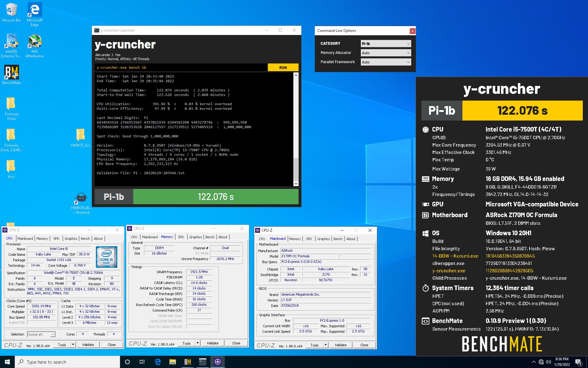
Task: Switch to Memory tab in right CPU-Z
Action: [x=295, y=239]
